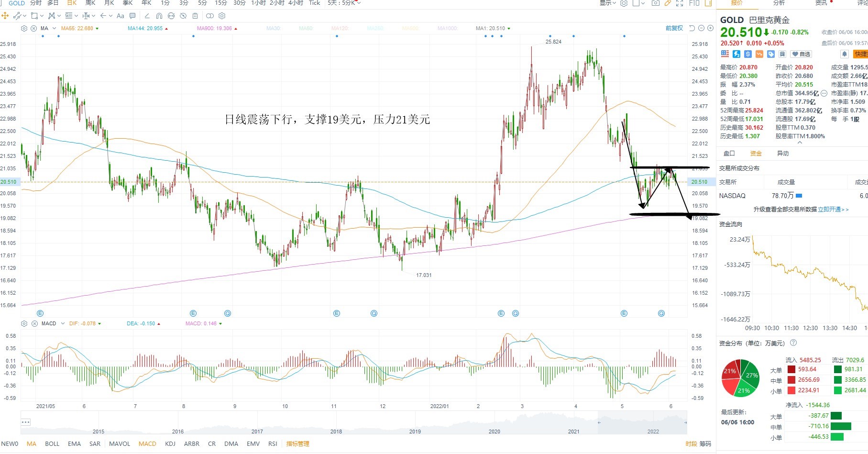The image size is (868, 454).
Task: Select the crosshair move cursor tool
Action: point(5,16)
